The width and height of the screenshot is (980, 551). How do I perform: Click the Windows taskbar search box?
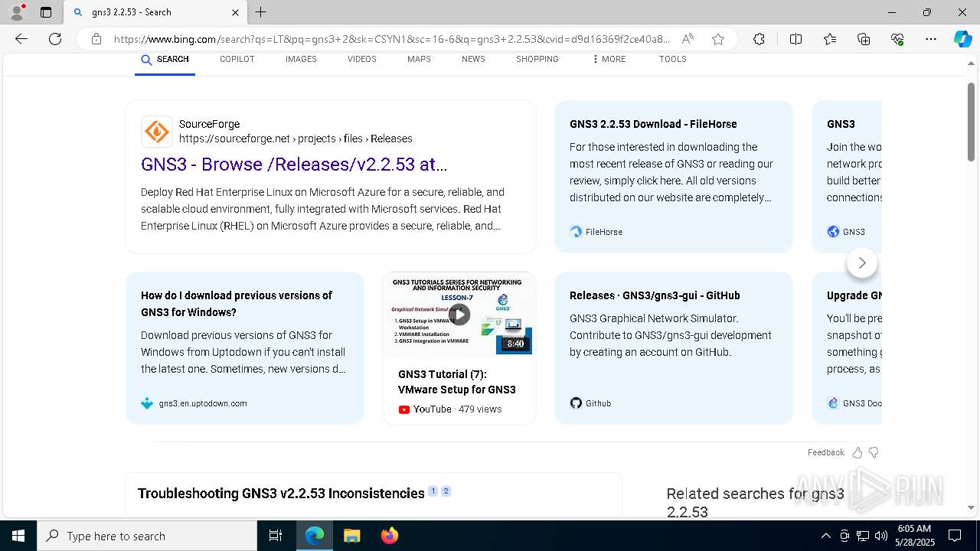pos(147,536)
